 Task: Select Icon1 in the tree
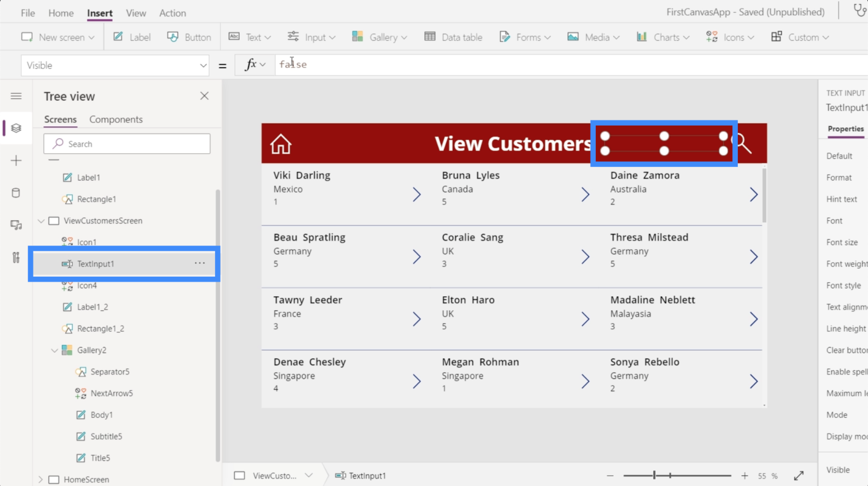(87, 242)
